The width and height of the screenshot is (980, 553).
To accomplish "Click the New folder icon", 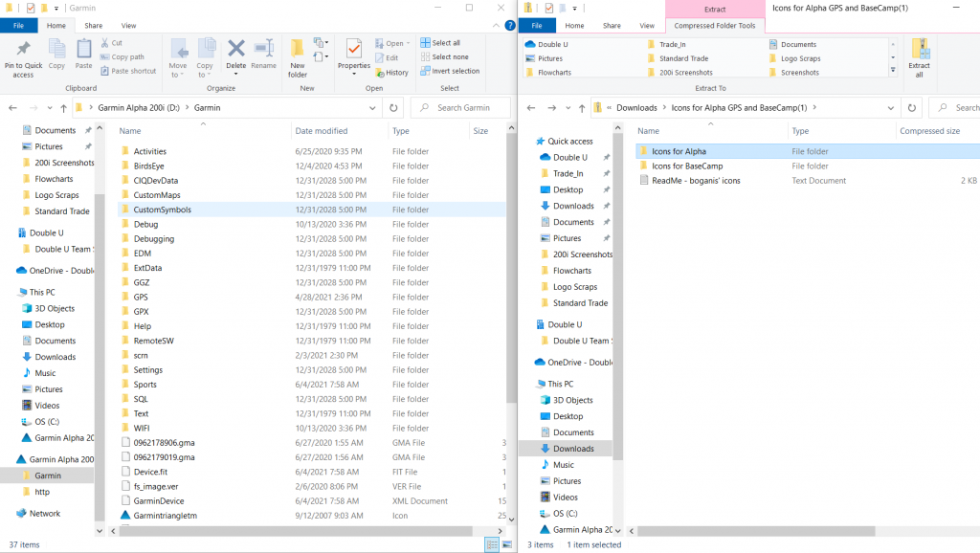I will pyautogui.click(x=298, y=57).
